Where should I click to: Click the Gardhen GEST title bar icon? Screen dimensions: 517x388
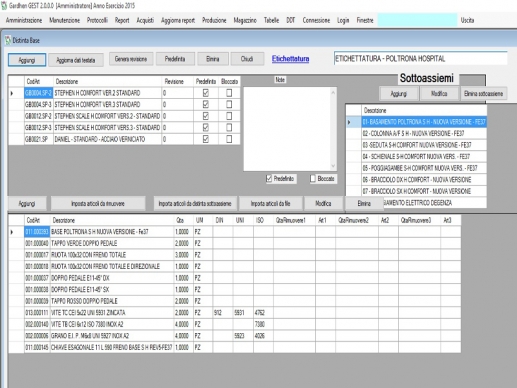point(4,5)
